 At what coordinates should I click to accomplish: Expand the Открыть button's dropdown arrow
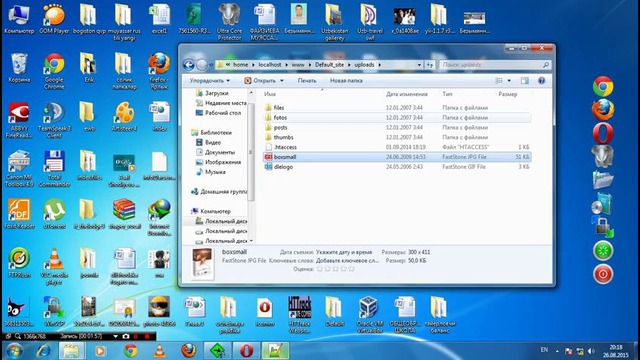point(282,80)
